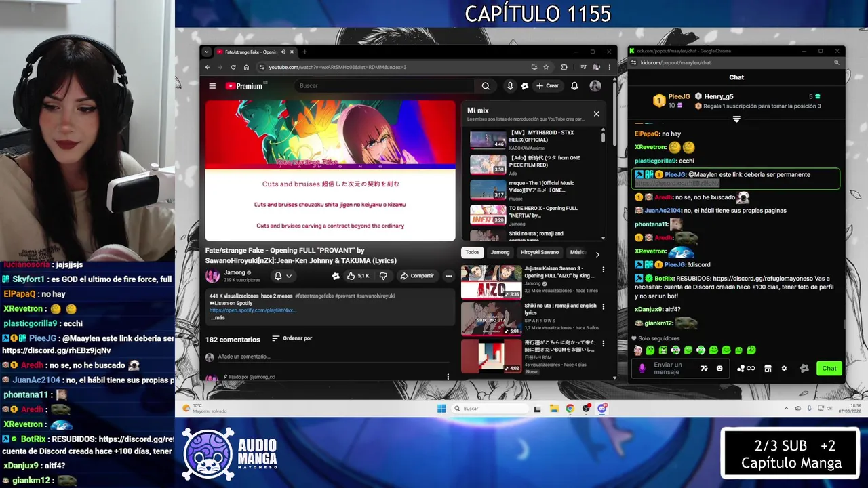Click the Crear button
This screenshot has height=488, width=868.
548,86
